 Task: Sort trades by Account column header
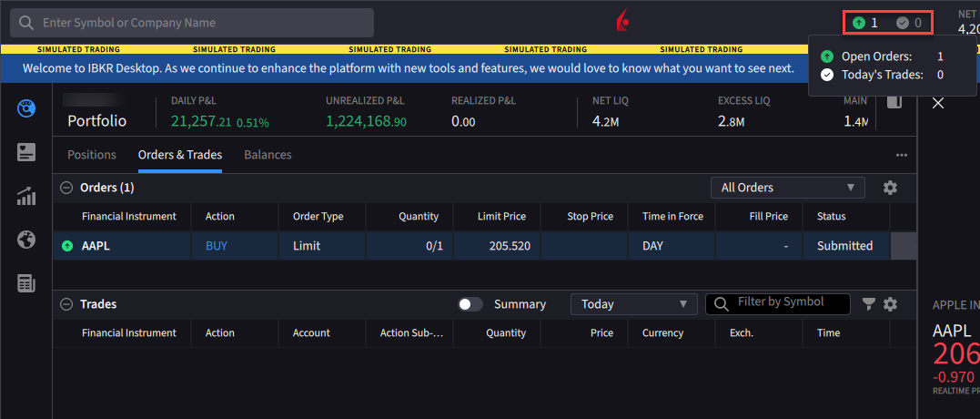coord(311,333)
